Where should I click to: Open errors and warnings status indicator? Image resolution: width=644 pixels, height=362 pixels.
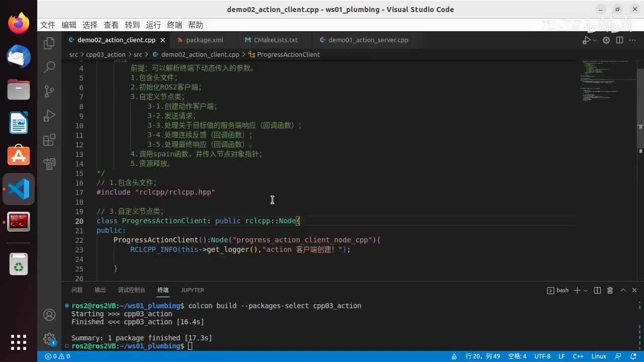[57, 356]
